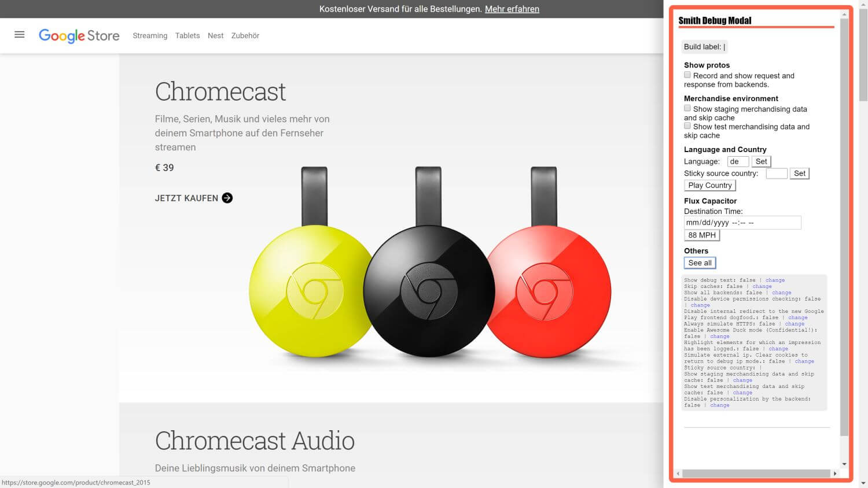
Task: Click the Destination Time date field
Action: tap(742, 223)
